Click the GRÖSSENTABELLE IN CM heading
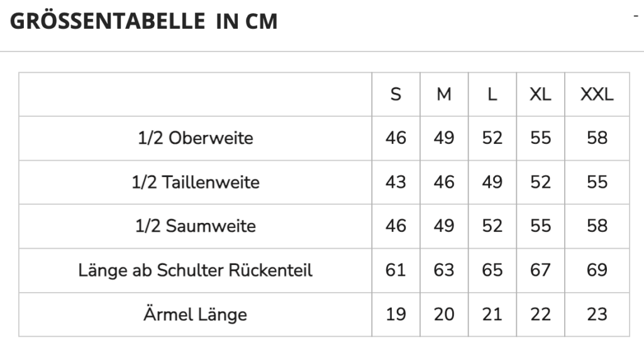Image resolution: width=644 pixels, height=353 pixels. 144,21
